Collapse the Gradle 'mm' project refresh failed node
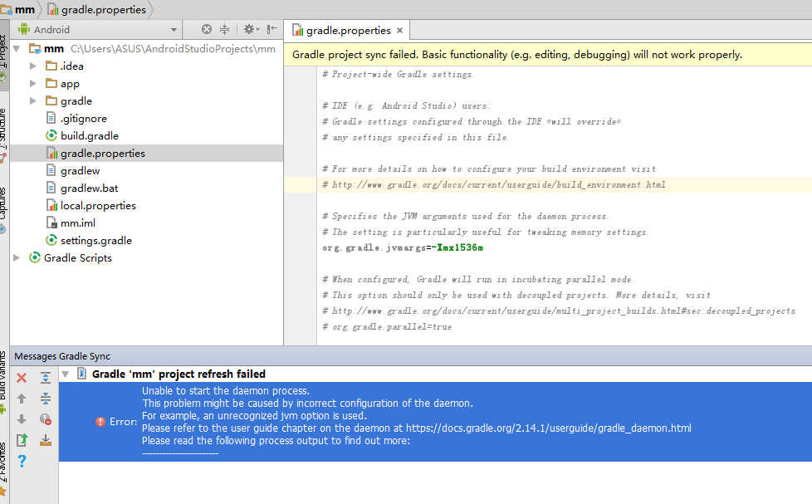 click(x=66, y=374)
